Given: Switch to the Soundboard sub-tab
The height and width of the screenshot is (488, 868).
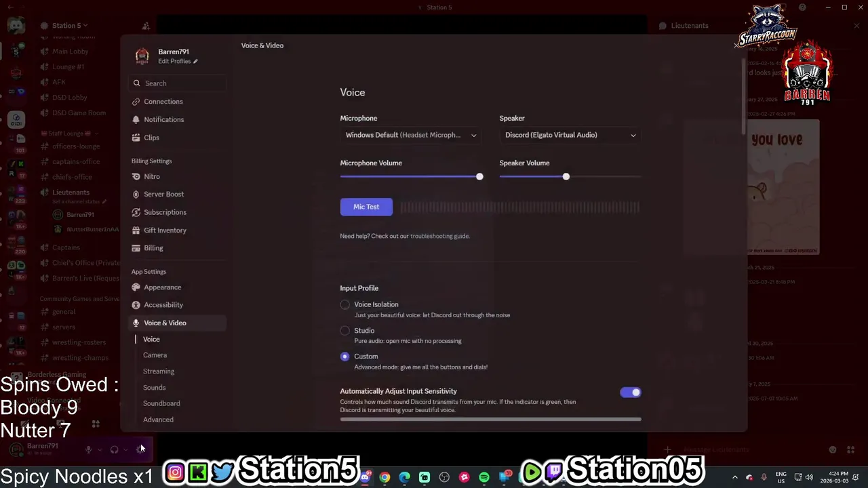Looking at the screenshot, I should coord(161,403).
